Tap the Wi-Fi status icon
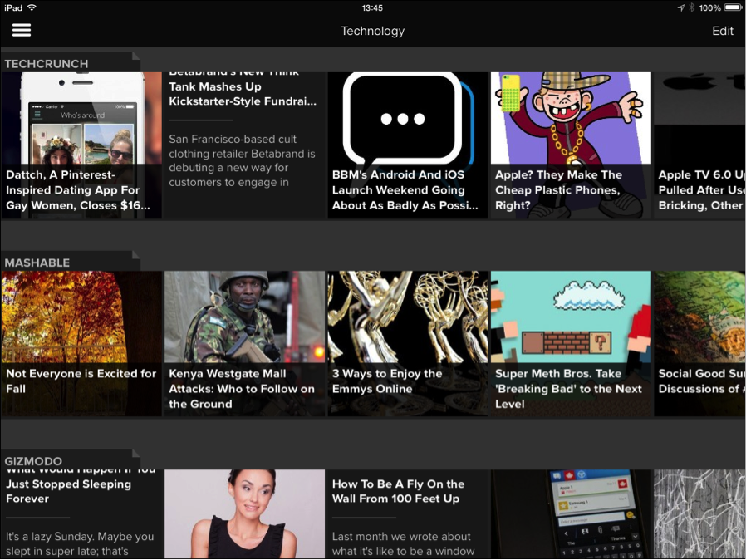The width and height of the screenshot is (746, 560). click(32, 7)
